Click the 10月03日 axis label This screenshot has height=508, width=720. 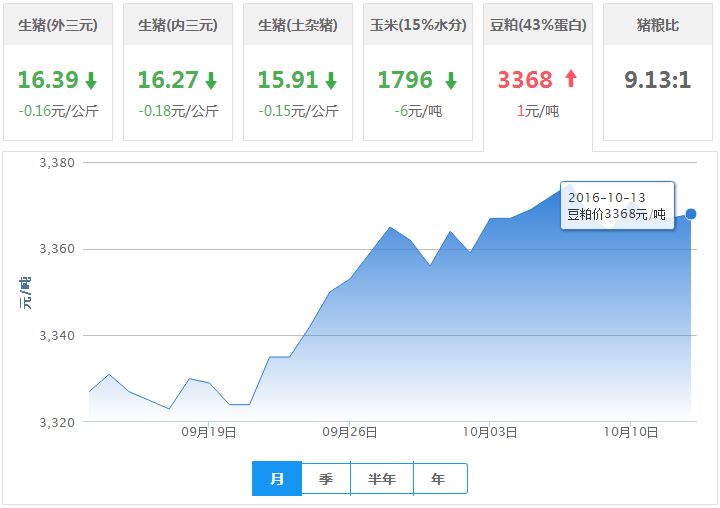coord(489,432)
